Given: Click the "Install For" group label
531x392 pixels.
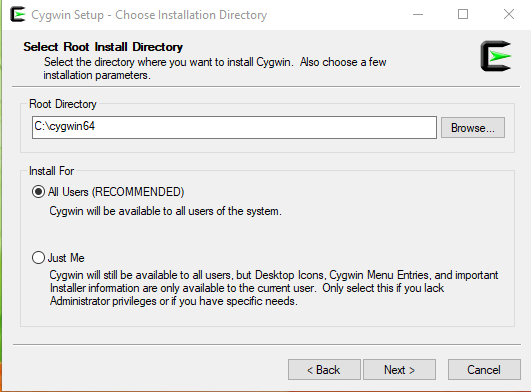Looking at the screenshot, I should [51, 171].
